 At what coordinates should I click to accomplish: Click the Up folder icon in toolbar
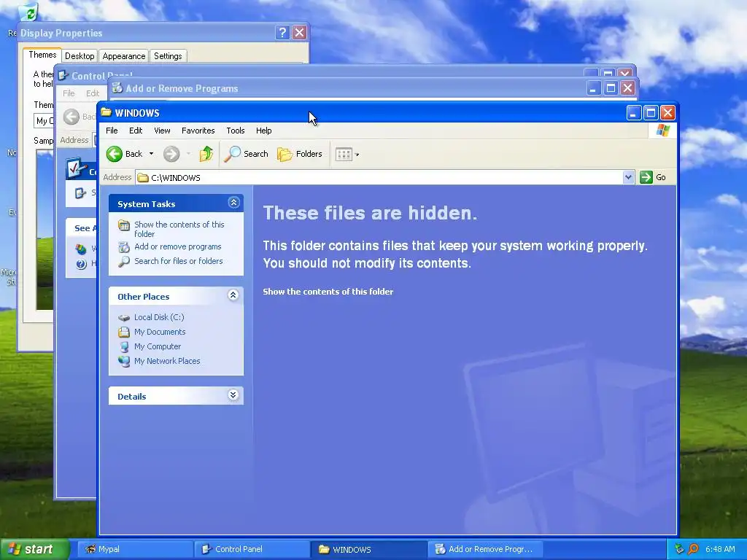[x=206, y=154]
